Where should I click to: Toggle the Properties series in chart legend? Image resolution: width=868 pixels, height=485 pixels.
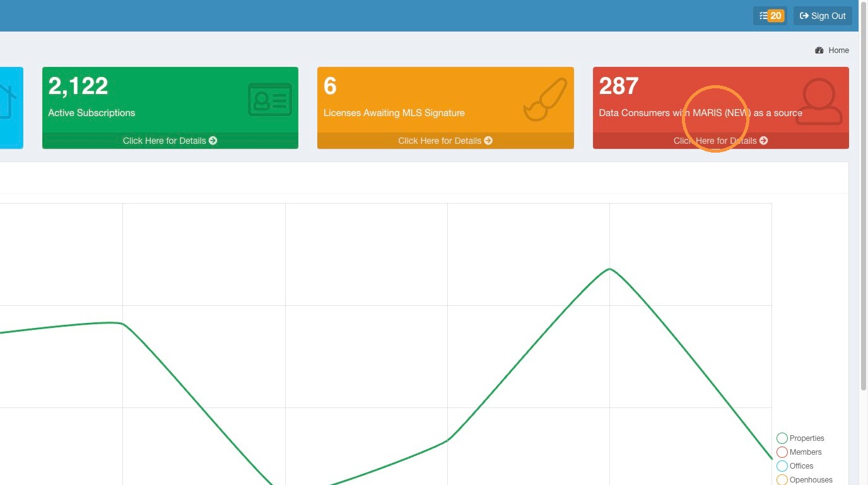801,438
